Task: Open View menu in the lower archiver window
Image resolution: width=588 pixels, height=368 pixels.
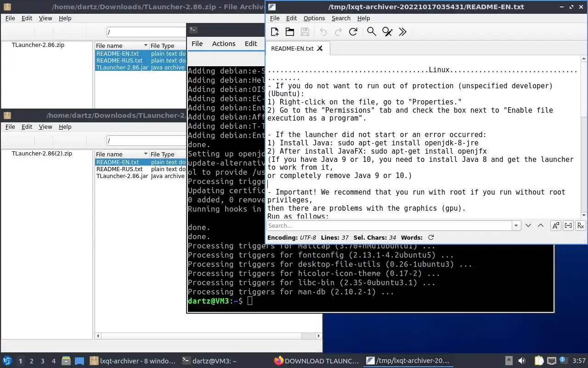Action: tap(45, 127)
